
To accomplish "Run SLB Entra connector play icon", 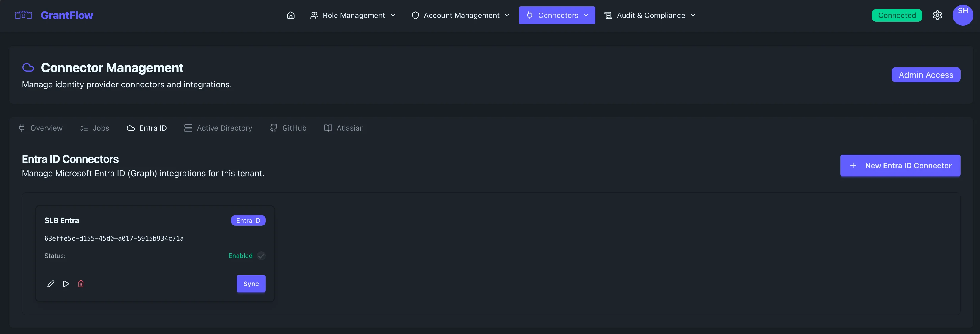I will click(66, 284).
